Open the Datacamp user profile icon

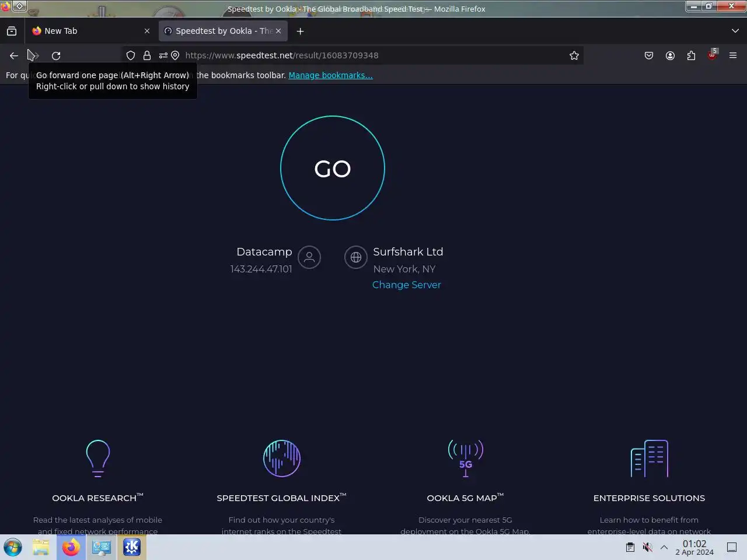coord(309,257)
